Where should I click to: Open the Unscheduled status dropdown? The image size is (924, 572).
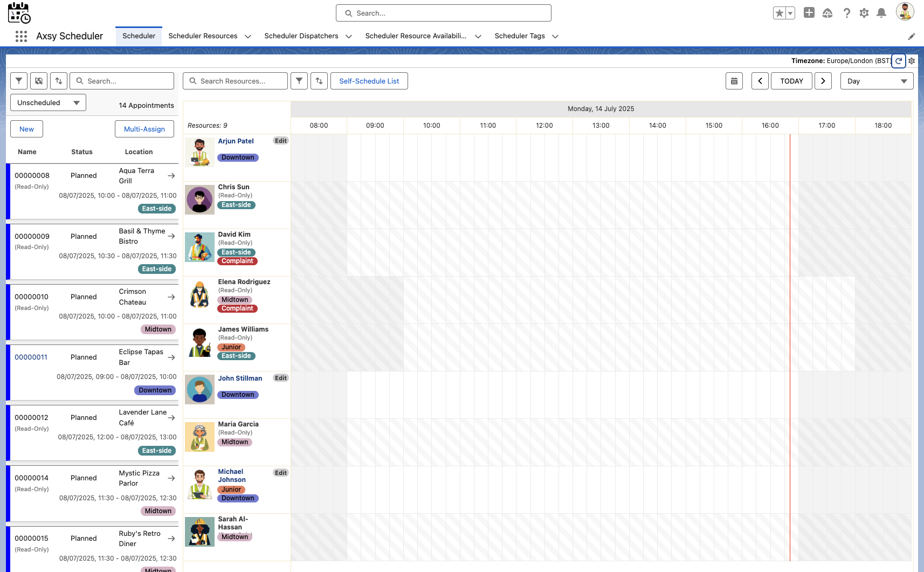[x=48, y=102]
